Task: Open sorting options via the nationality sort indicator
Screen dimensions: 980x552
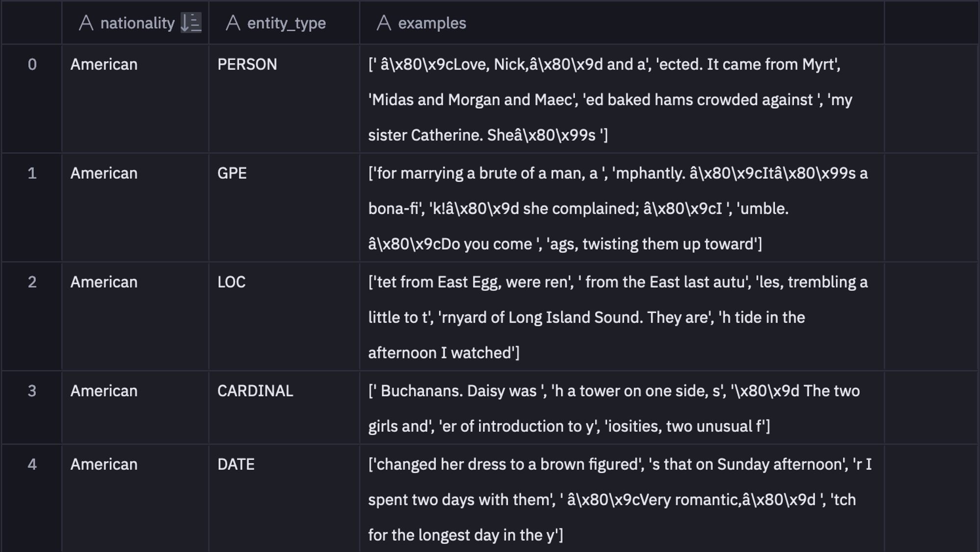Action: 191,22
